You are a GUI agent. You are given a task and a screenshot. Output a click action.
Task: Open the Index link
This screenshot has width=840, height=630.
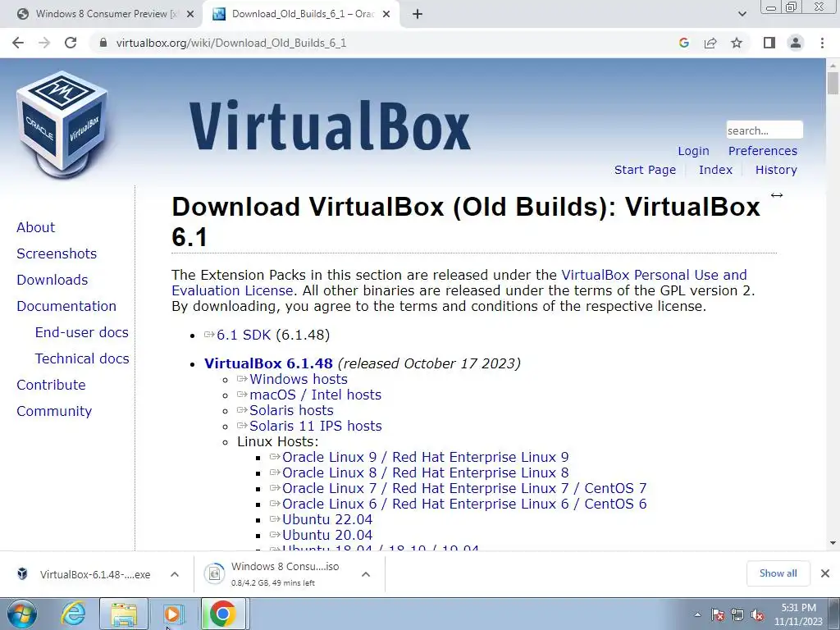[715, 170]
